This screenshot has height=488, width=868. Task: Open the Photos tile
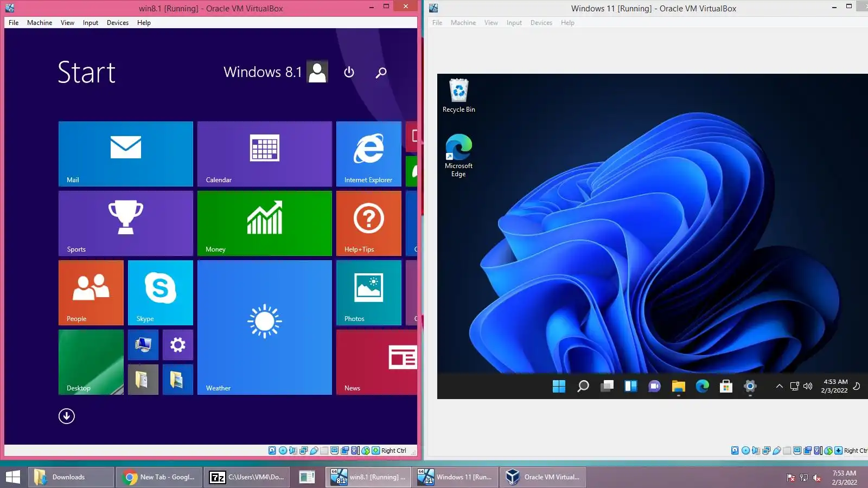(x=369, y=293)
